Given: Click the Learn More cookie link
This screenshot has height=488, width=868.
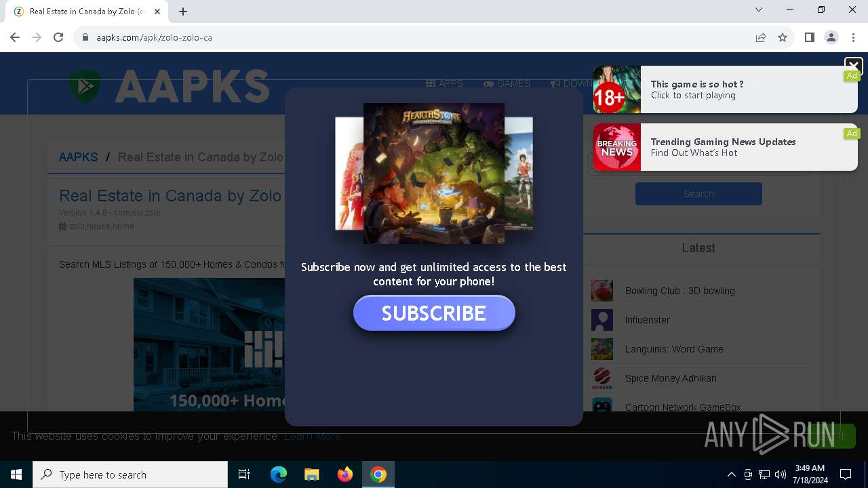Looking at the screenshot, I should [x=313, y=436].
